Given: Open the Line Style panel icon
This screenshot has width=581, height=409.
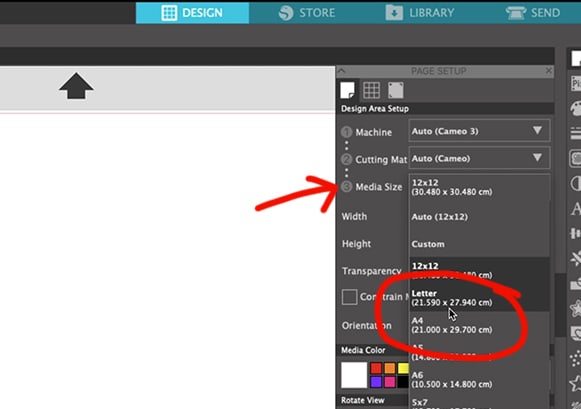Looking at the screenshot, I should 575,133.
